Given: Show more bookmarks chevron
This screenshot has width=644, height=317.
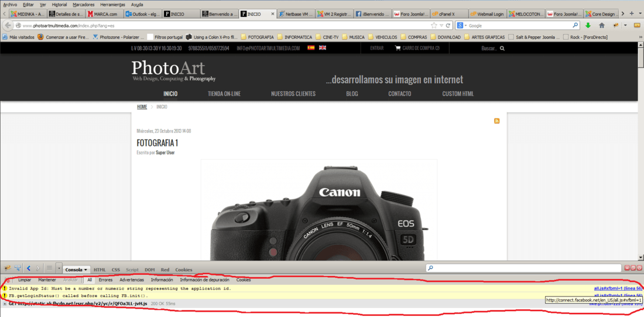Looking at the screenshot, I should (639, 37).
